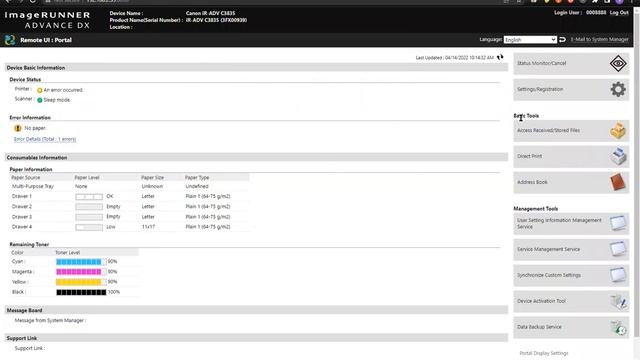Click the Log Out link
640x360 pixels.
tap(619, 13)
